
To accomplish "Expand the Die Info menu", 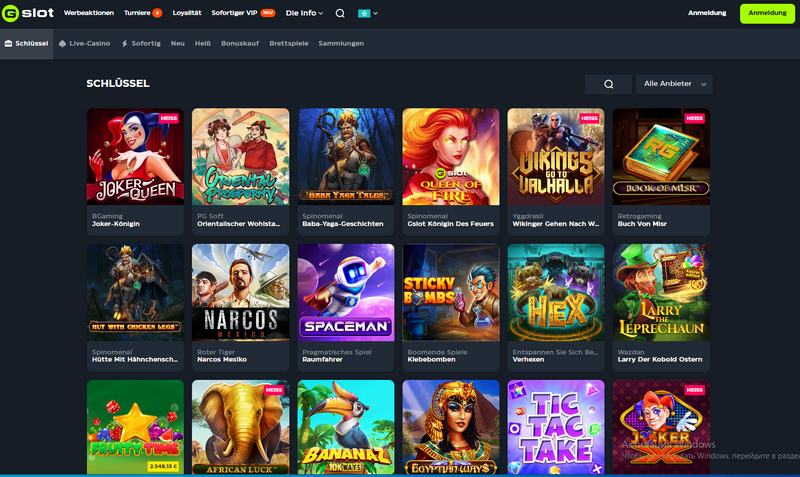I will click(x=304, y=13).
